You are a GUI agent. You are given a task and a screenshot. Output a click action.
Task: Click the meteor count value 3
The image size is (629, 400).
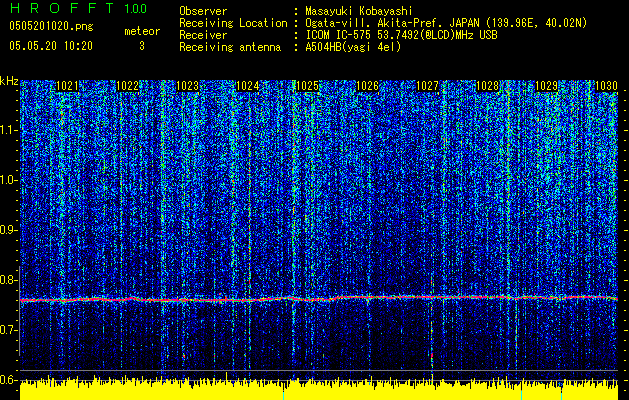pyautogui.click(x=141, y=46)
